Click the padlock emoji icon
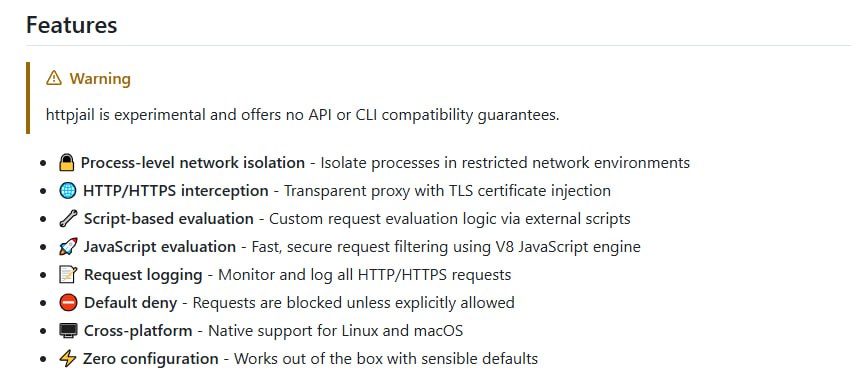851x386 pixels. coord(67,163)
